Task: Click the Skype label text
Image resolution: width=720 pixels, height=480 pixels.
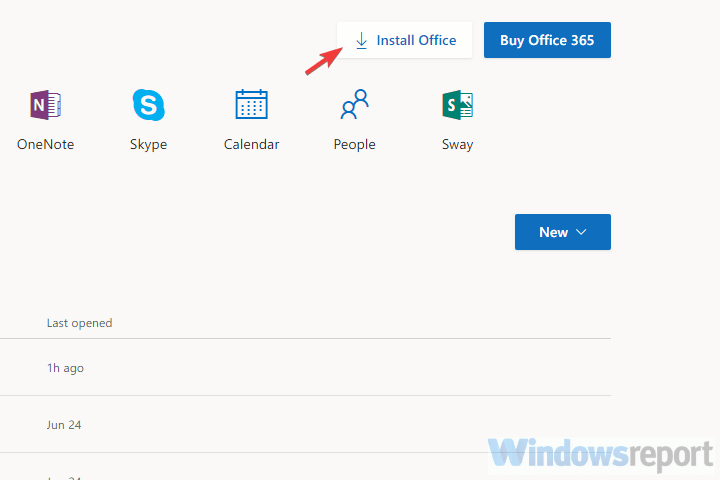Action: 148,145
